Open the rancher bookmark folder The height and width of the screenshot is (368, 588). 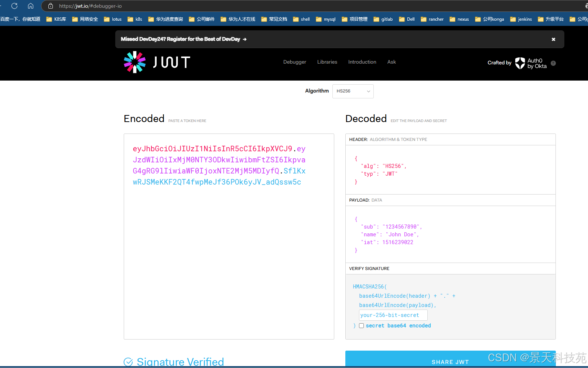tap(432, 19)
